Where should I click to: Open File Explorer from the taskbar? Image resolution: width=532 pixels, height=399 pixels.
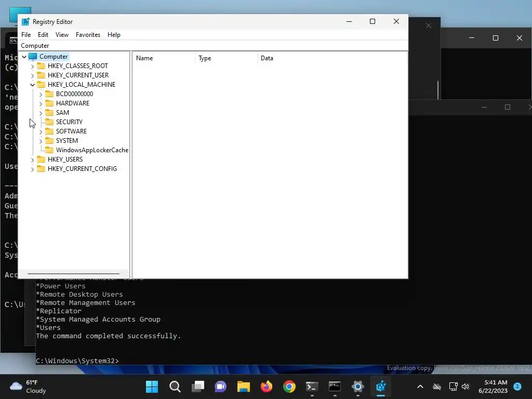tap(243, 387)
